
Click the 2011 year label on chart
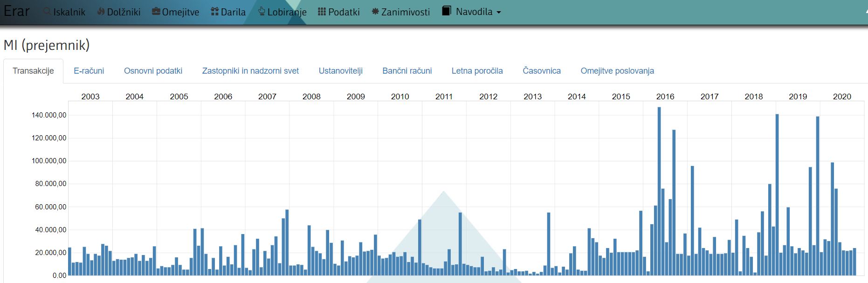tap(444, 97)
